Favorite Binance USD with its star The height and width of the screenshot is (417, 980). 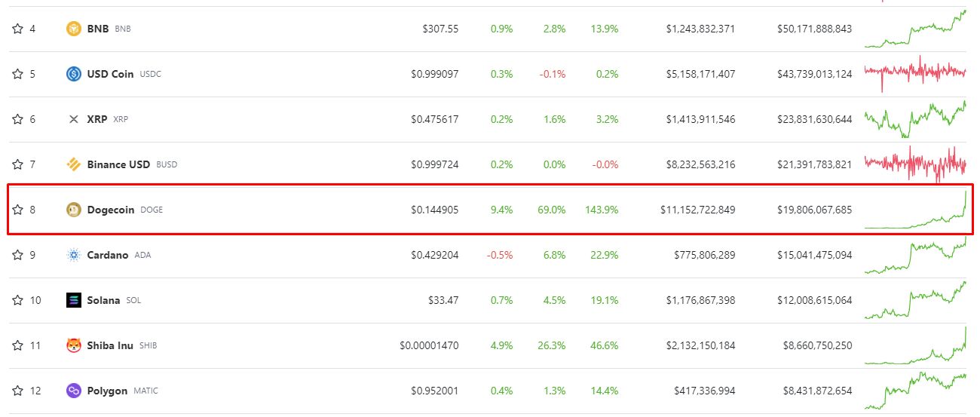click(x=17, y=164)
